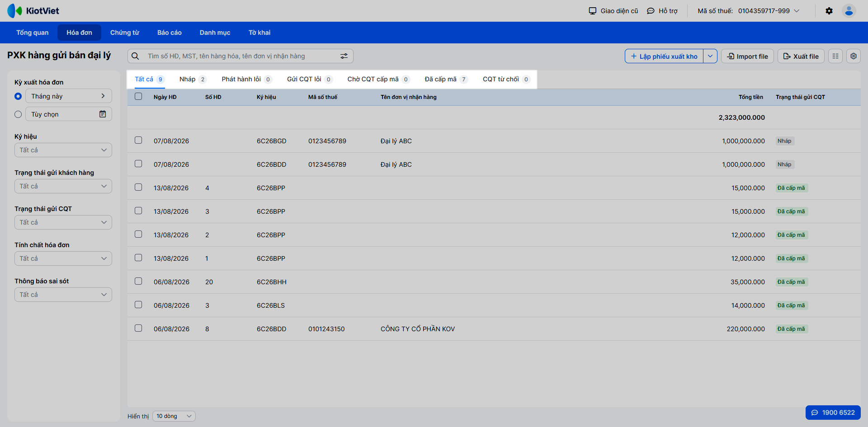Screen dimensions: 868x427
Task: Click Đã cấp mã badge on 6C26BHH row
Action: point(791,282)
